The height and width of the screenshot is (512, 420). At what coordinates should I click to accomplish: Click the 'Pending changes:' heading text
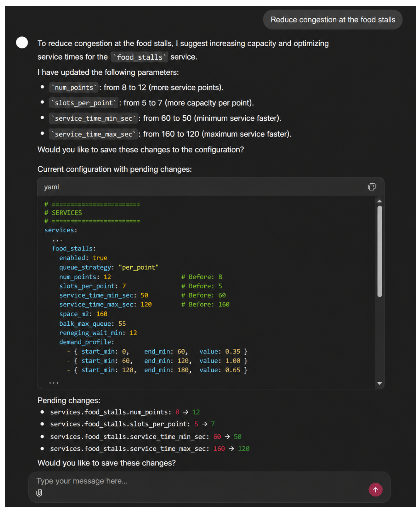[69, 400]
